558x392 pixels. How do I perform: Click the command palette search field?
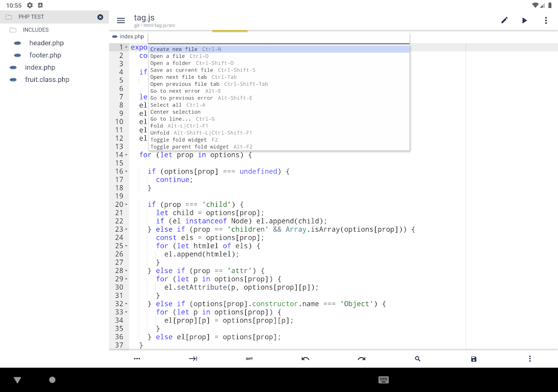279,38
